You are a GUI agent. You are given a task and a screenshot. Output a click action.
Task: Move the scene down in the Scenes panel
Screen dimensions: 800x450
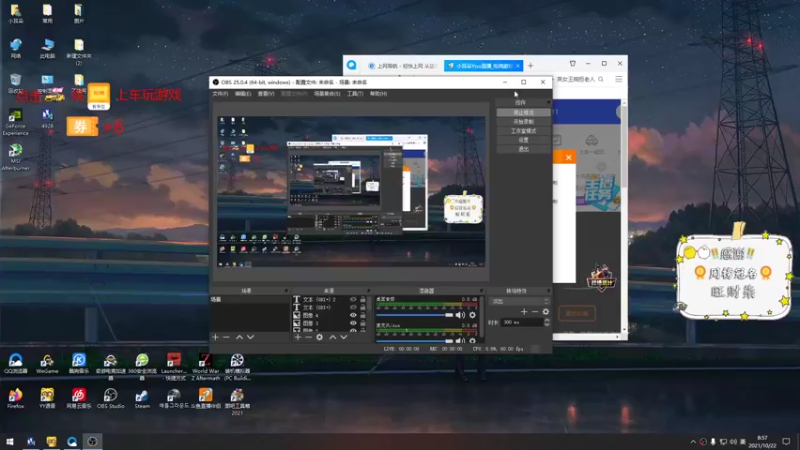(251, 337)
